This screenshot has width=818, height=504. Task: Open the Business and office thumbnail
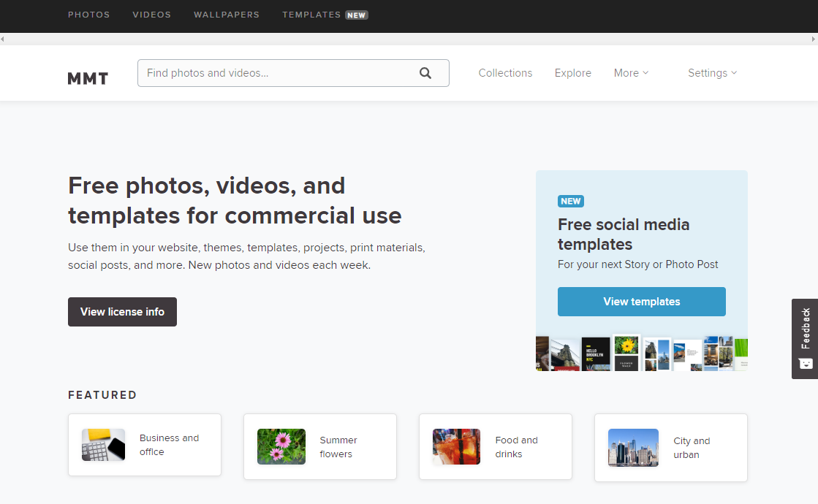[103, 445]
